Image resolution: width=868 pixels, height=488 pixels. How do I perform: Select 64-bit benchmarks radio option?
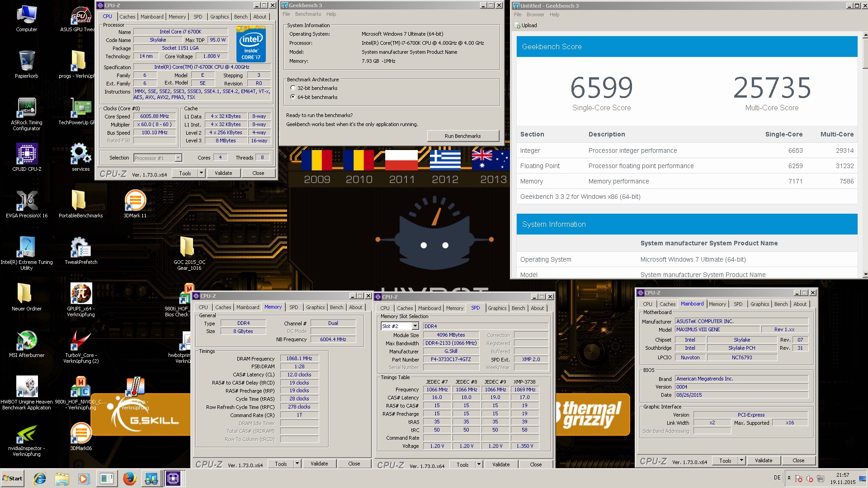(x=293, y=97)
